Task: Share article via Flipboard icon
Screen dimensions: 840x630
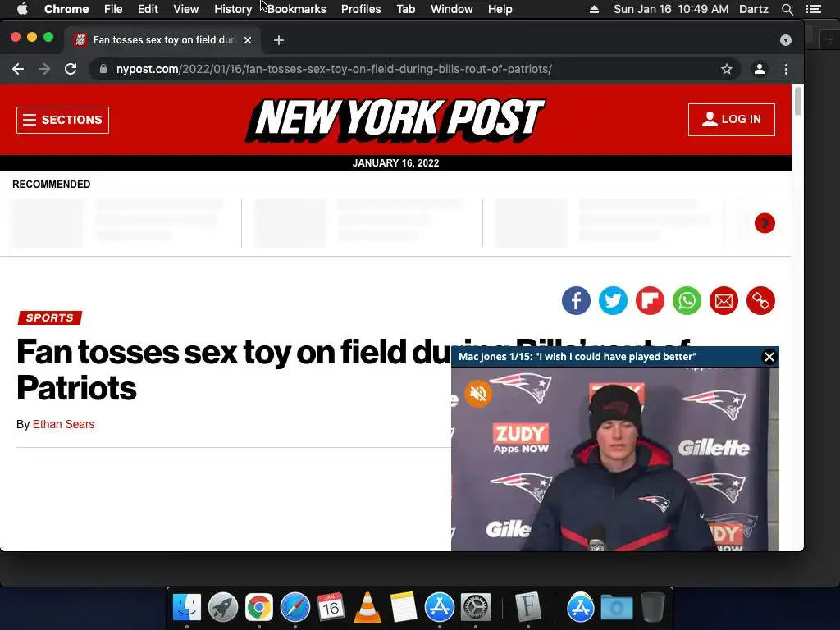Action: [x=650, y=300]
